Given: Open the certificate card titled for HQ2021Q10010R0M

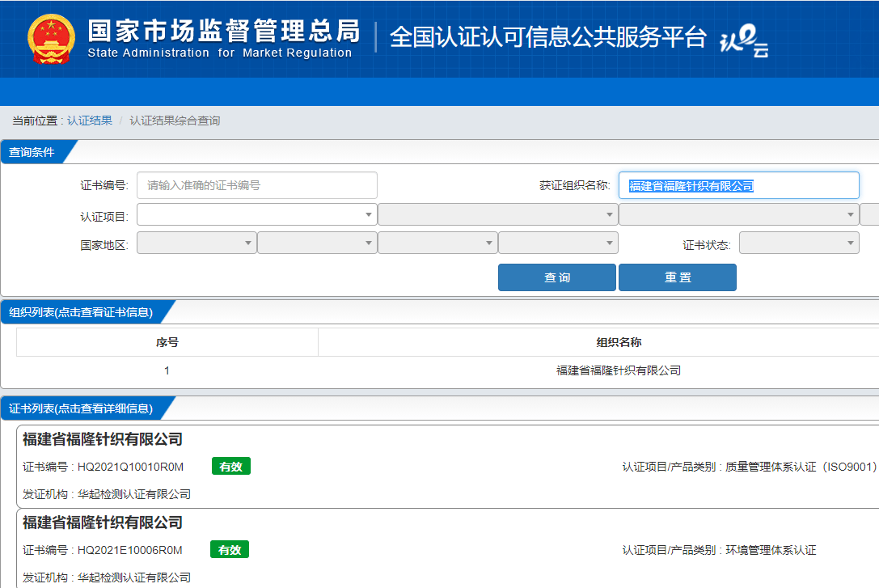Looking at the screenshot, I should pyautogui.click(x=103, y=439).
